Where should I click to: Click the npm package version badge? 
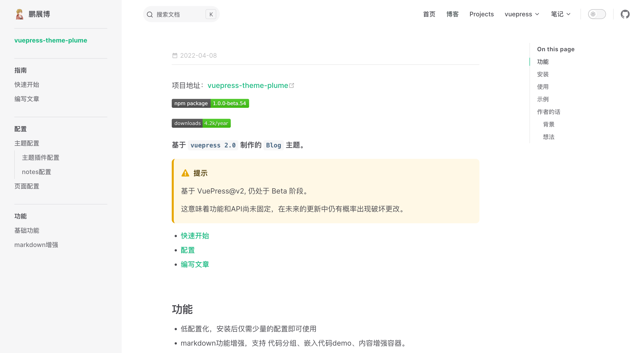coord(210,103)
